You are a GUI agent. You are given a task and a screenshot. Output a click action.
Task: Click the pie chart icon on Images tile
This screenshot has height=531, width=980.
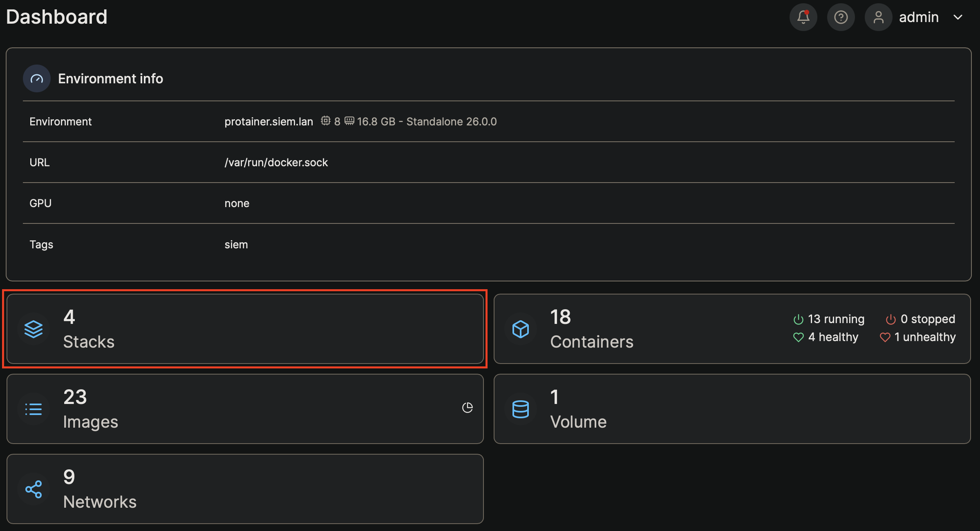tap(467, 408)
